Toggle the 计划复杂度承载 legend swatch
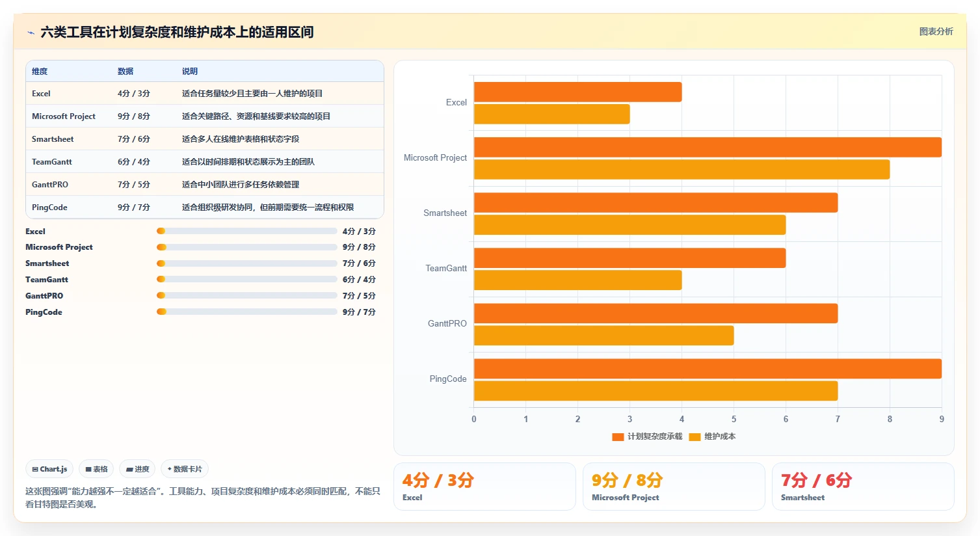980x536 pixels. click(x=618, y=436)
